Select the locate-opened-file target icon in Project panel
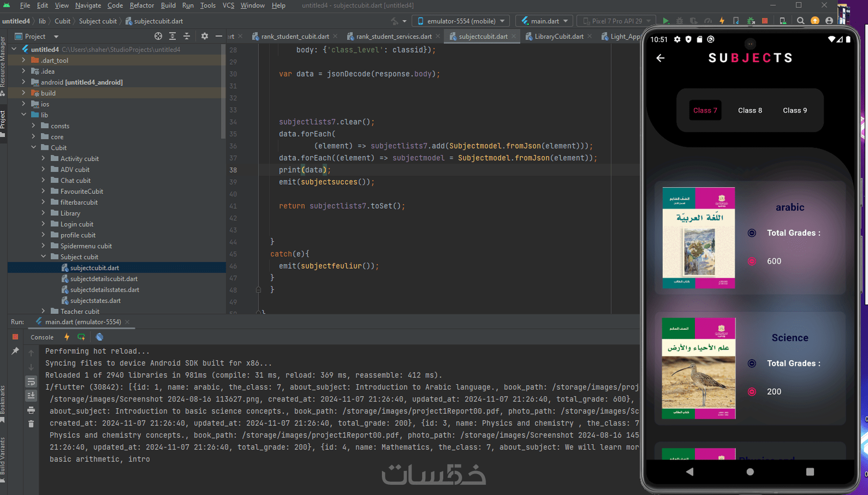 (x=158, y=36)
